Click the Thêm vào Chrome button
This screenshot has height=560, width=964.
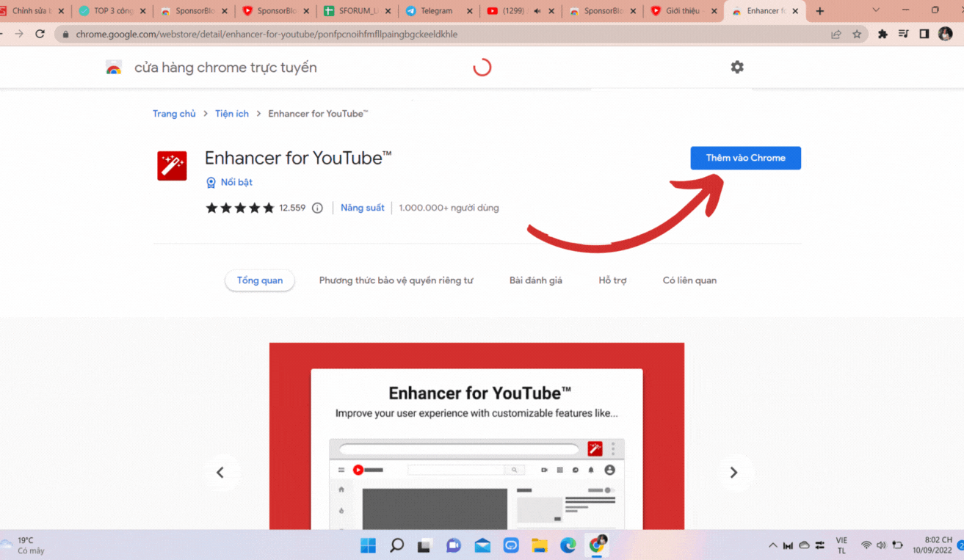coord(745,158)
